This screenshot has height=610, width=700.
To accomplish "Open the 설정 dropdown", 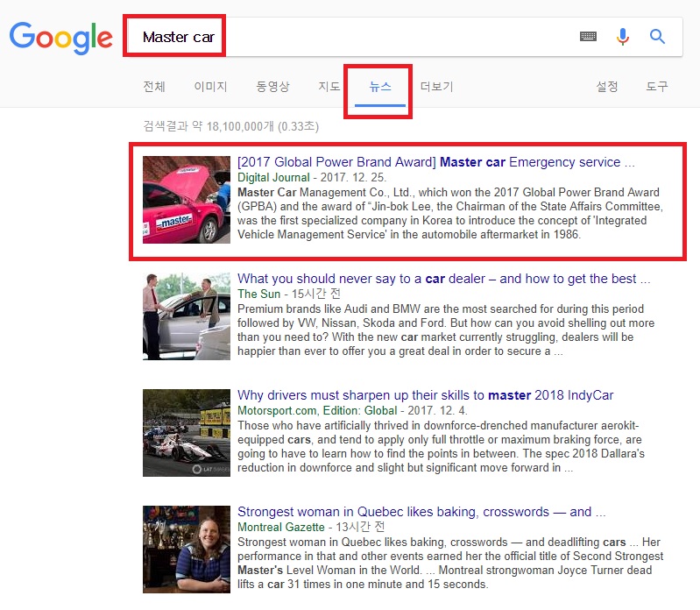I will coord(607,87).
